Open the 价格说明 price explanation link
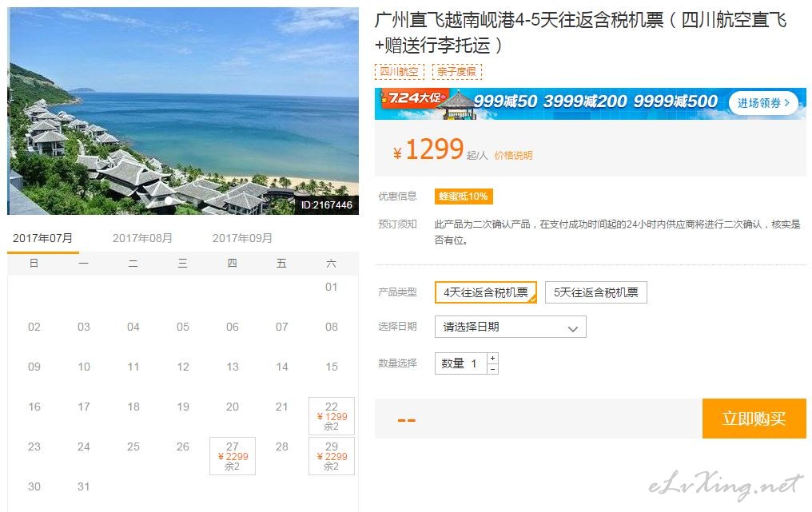 513,155
